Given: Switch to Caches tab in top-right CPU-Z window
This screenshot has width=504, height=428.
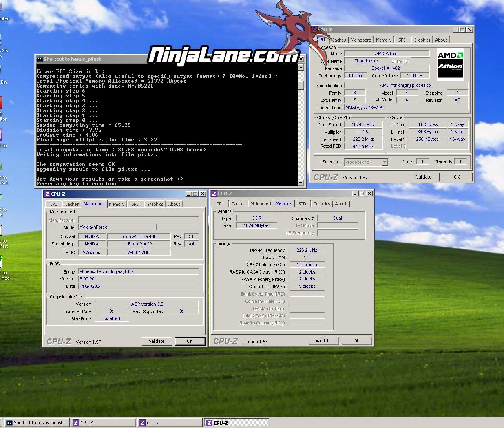Looking at the screenshot, I should point(338,40).
